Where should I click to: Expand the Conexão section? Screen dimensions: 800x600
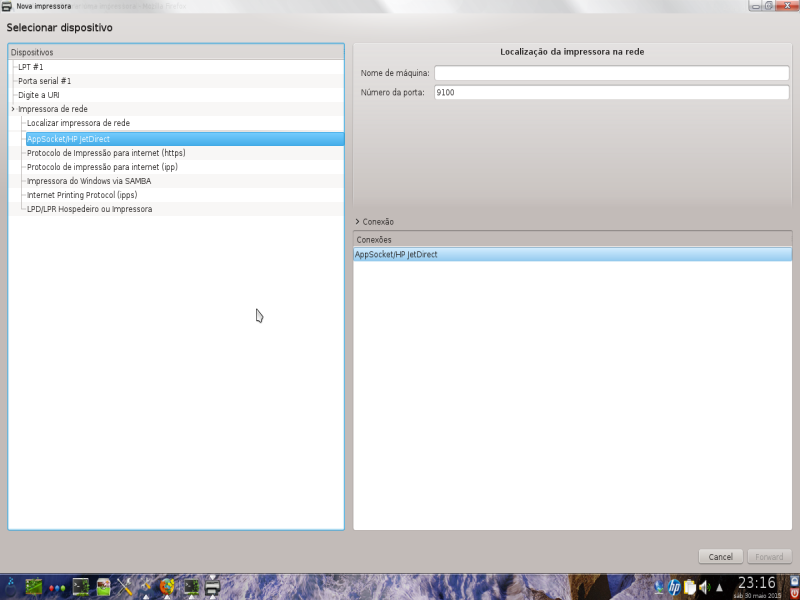[x=375, y=221]
